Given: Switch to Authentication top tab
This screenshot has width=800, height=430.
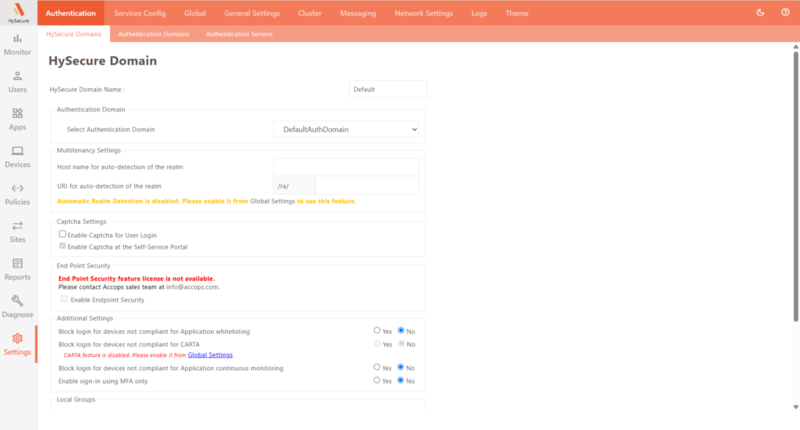Looking at the screenshot, I should click(70, 13).
